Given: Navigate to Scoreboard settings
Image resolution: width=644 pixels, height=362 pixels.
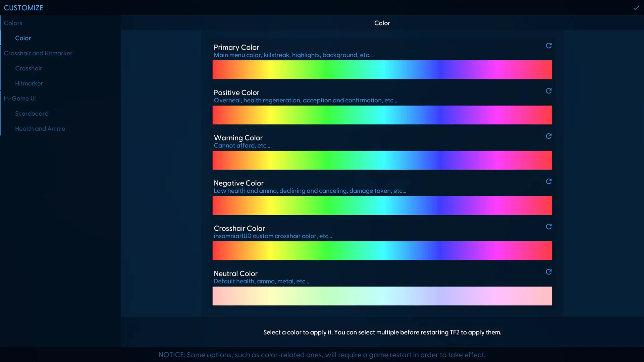Looking at the screenshot, I should (32, 113).
